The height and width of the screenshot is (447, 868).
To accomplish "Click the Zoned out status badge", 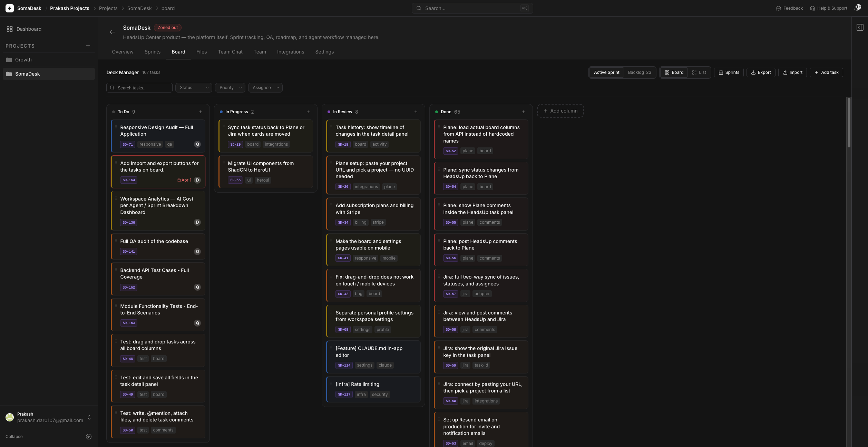I will (168, 28).
